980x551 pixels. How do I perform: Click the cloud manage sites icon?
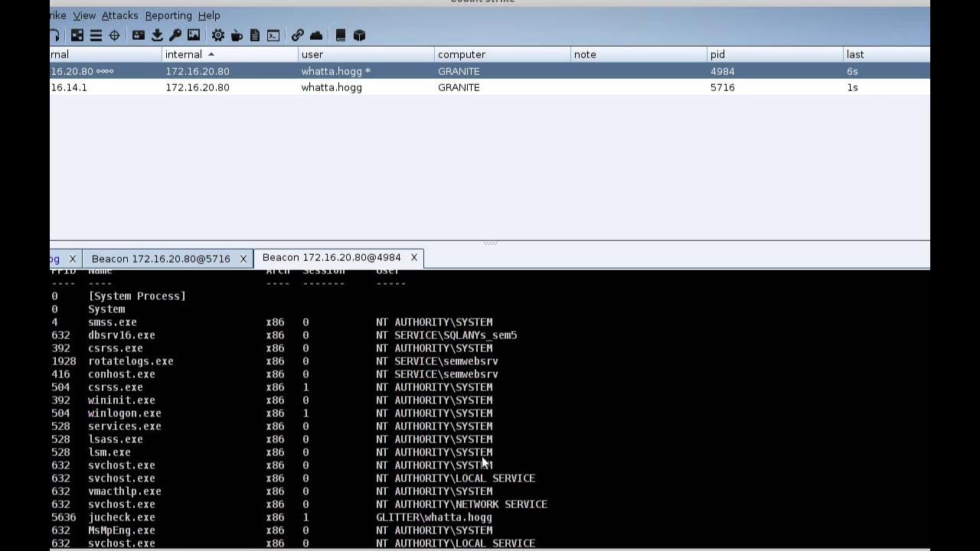point(316,35)
